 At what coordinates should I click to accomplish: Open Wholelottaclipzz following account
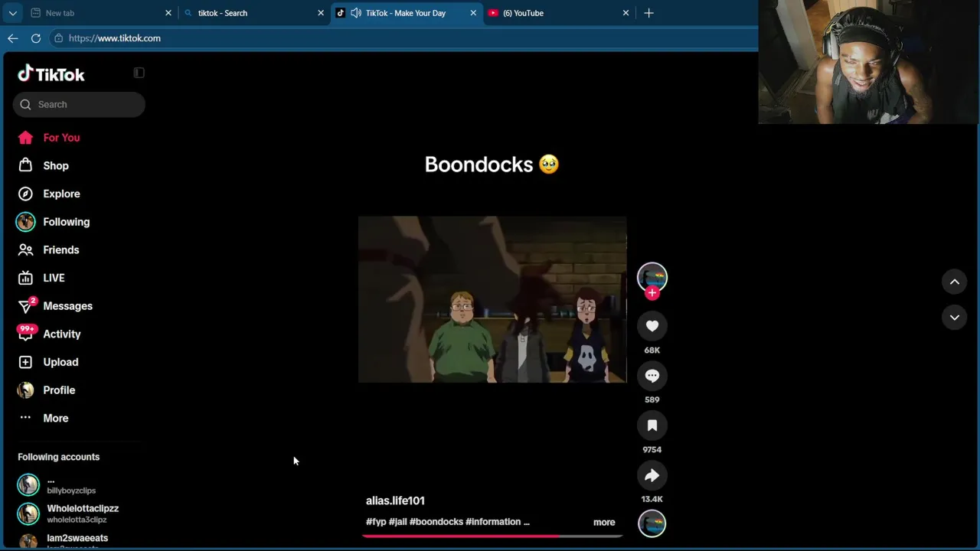[68, 514]
